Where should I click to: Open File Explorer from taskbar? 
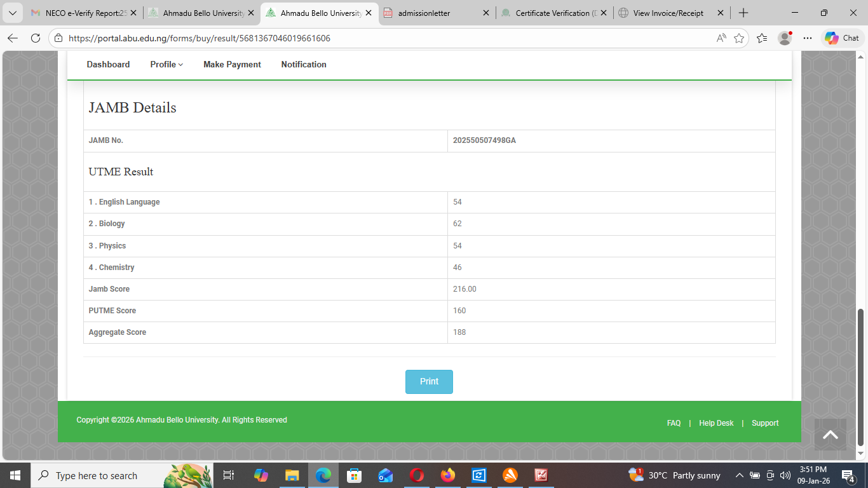[x=292, y=475]
